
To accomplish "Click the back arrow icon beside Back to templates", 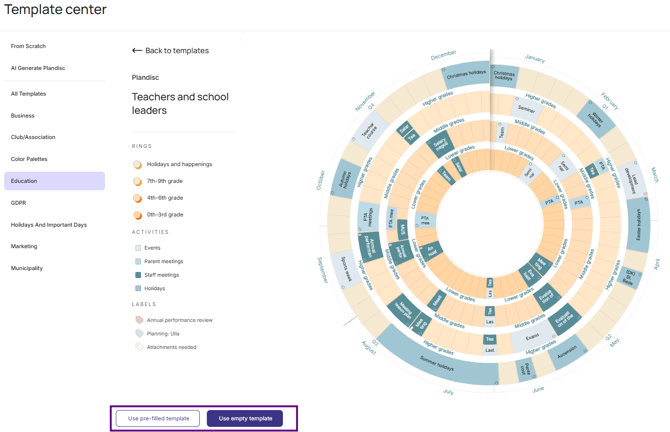I will pyautogui.click(x=137, y=50).
